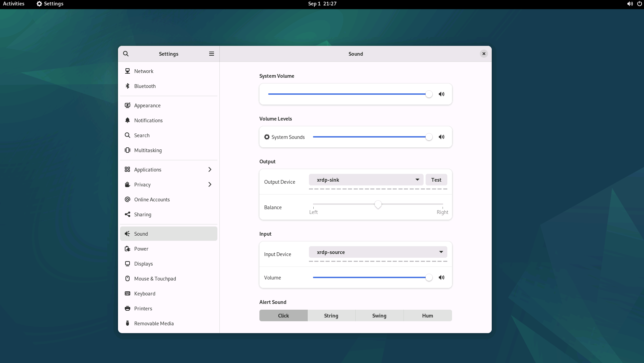Click the Notifications bell icon
Screen dimensions: 644x363
[x=128, y=120]
